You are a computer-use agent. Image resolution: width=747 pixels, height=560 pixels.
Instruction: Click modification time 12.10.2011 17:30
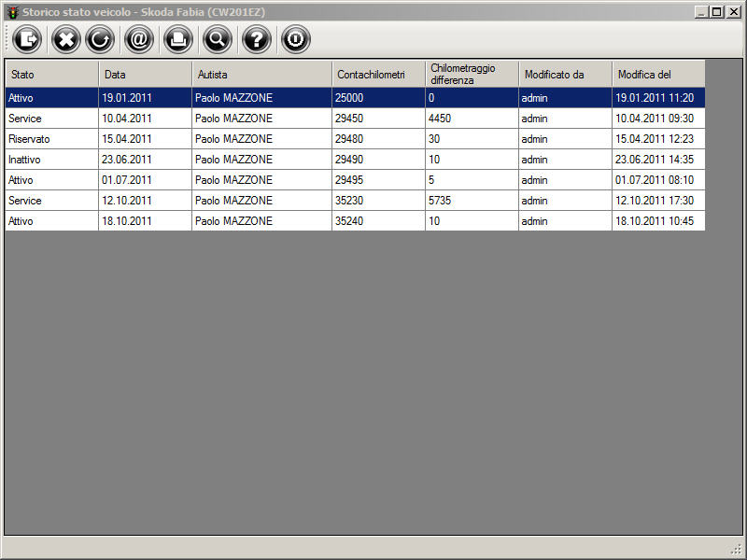(658, 200)
